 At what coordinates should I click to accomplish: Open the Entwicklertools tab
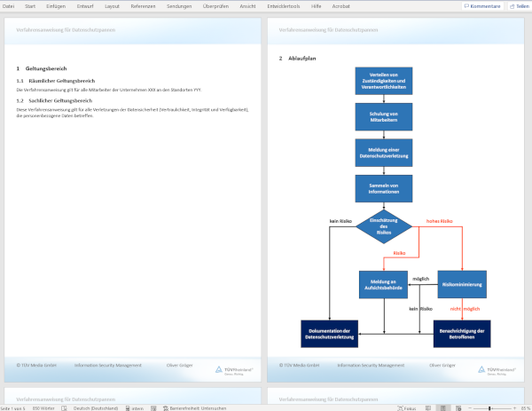[284, 6]
